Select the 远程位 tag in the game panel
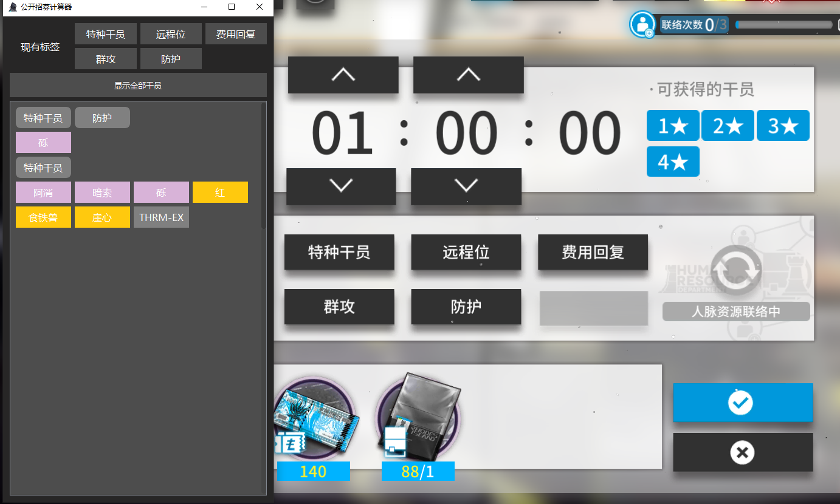 coord(466,252)
